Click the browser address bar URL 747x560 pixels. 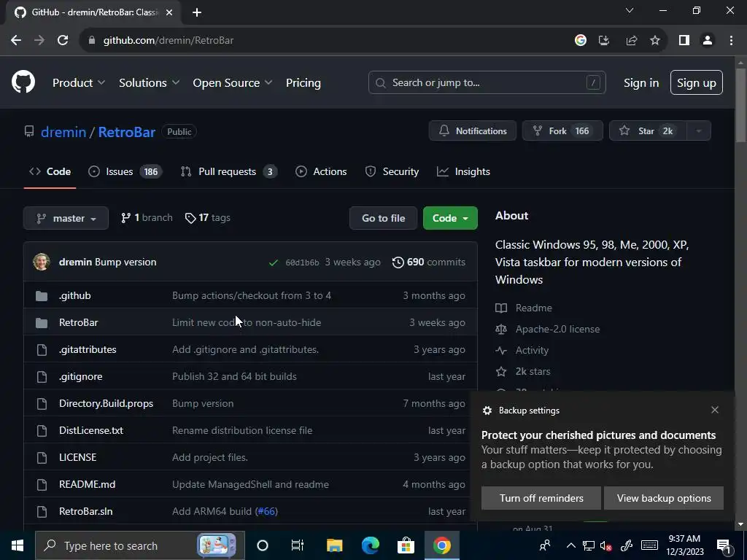pyautogui.click(x=169, y=41)
